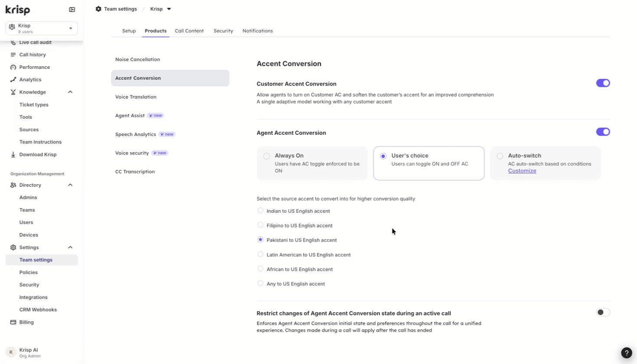Image resolution: width=637 pixels, height=364 pixels.
Task: Open Agent Assist product settings
Action: 170,116
